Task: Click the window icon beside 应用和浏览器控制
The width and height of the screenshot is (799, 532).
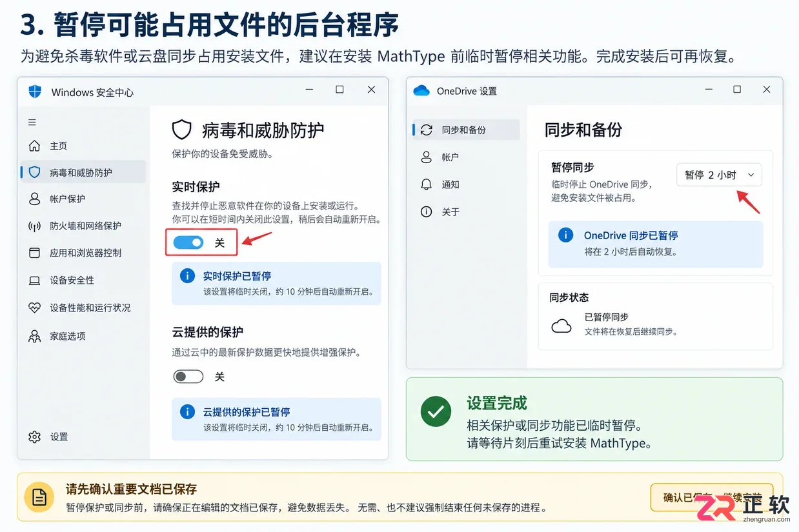Action: click(35, 253)
